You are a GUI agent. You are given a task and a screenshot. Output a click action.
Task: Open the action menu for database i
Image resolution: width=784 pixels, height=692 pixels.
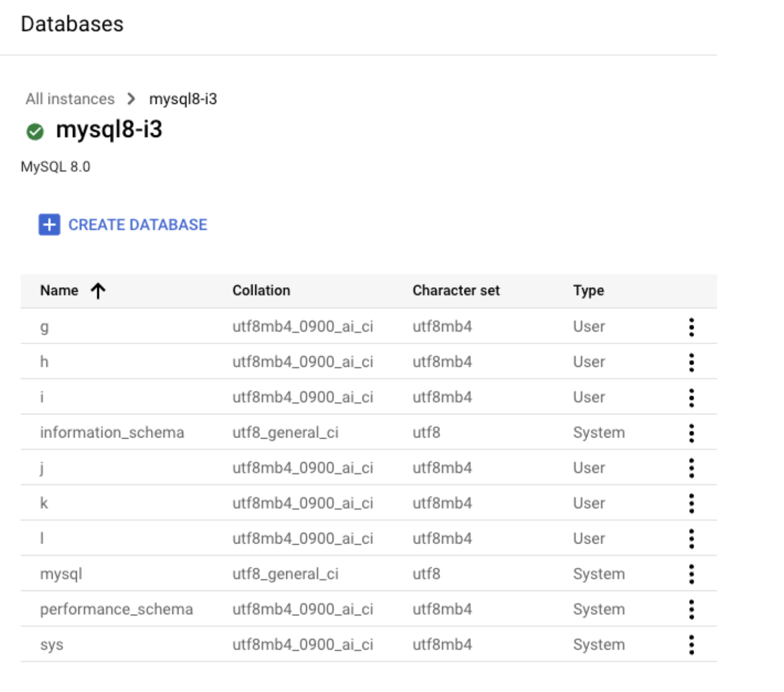691,398
